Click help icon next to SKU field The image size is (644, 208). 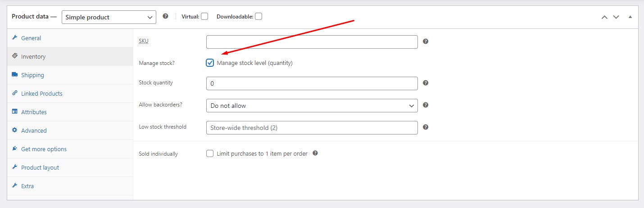426,41
